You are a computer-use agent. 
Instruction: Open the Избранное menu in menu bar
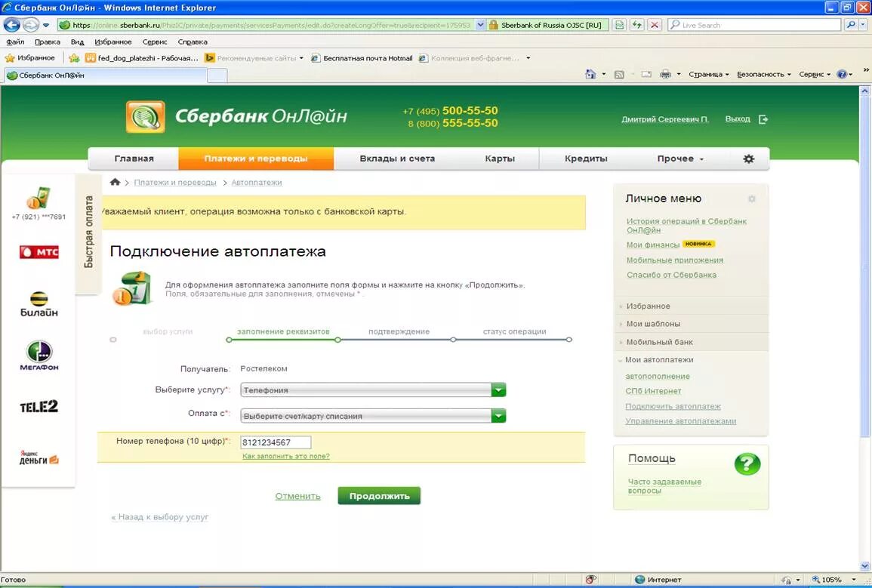(113, 42)
